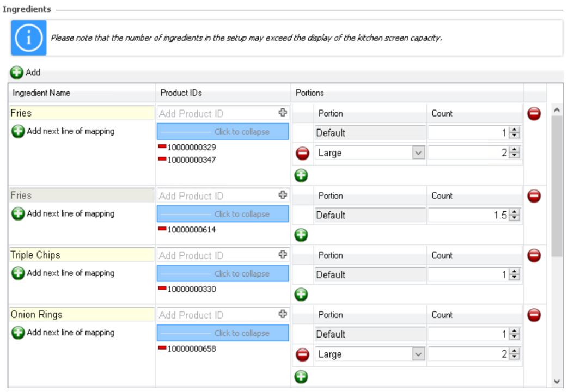Remove the Large portion from Onion Rings
This screenshot has height=392, width=568.
point(302,354)
